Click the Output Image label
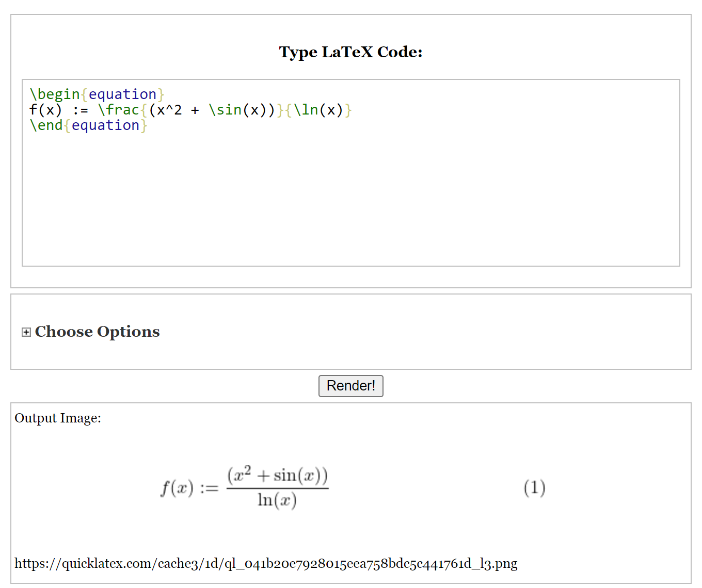The image size is (702, 588). (58, 418)
